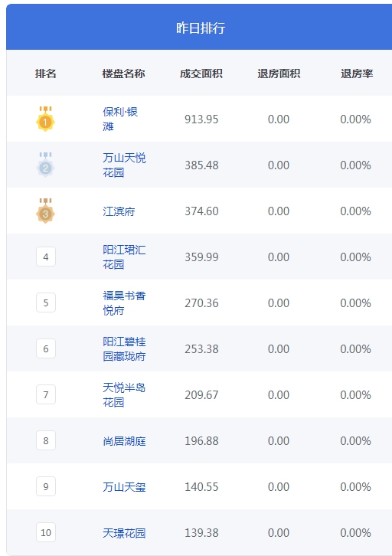This screenshot has width=392, height=556.
Task: Click the 成交面积 column header
Action: [201, 74]
